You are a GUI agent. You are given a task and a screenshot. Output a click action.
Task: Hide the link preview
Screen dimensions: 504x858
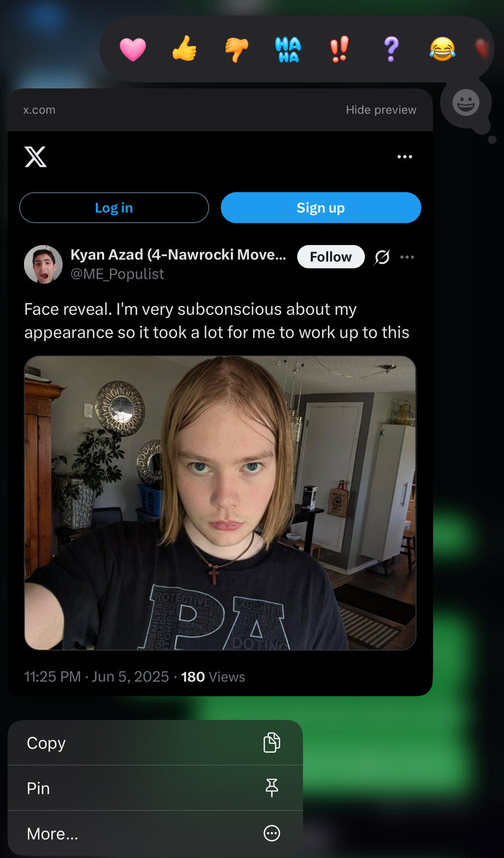click(x=381, y=110)
